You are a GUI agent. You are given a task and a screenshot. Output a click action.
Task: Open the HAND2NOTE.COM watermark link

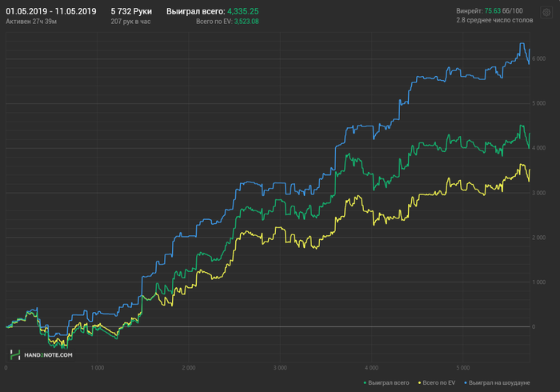[48, 355]
